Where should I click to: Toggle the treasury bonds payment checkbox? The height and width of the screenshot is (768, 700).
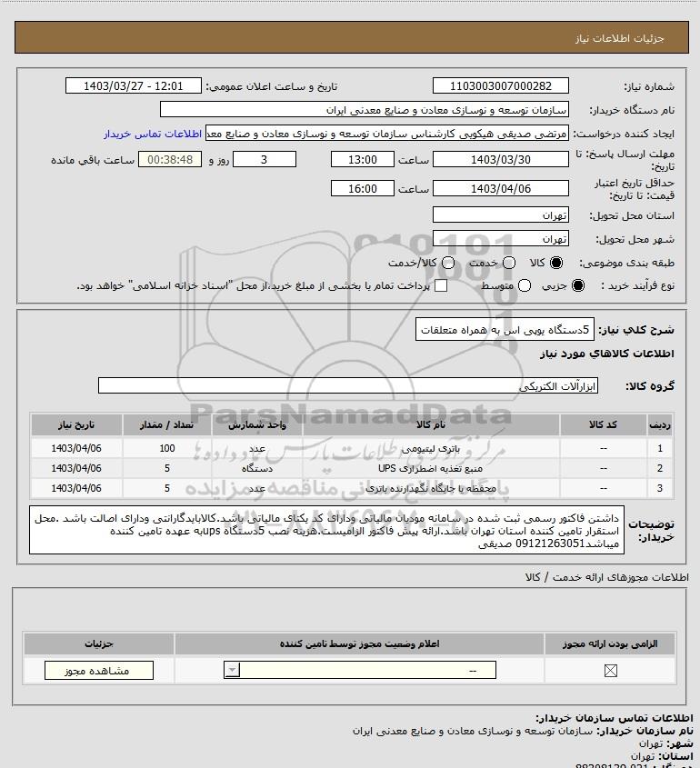tap(441, 285)
